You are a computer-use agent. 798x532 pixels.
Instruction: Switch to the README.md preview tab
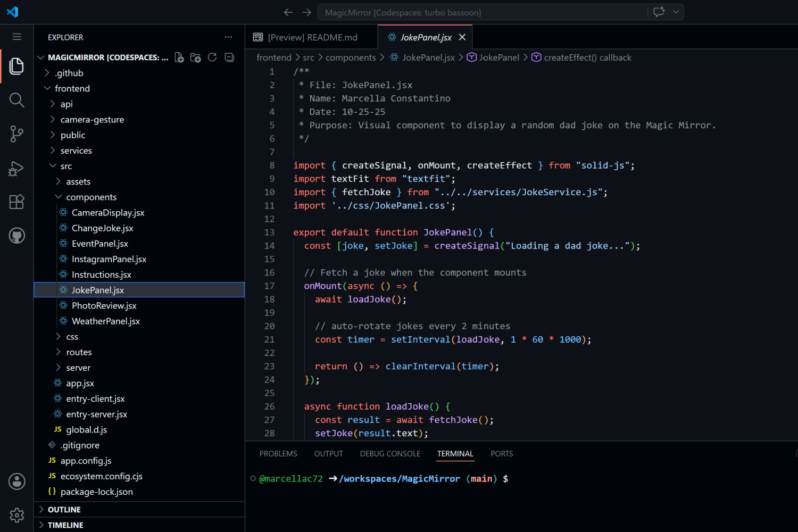click(x=311, y=37)
